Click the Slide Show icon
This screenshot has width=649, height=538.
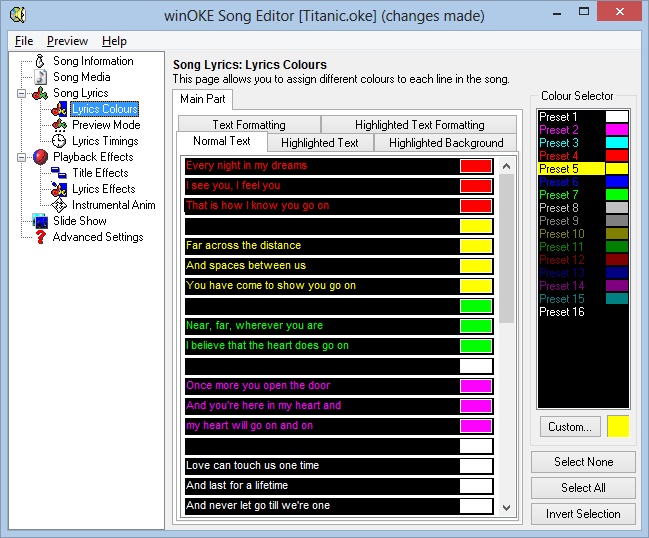click(x=41, y=221)
